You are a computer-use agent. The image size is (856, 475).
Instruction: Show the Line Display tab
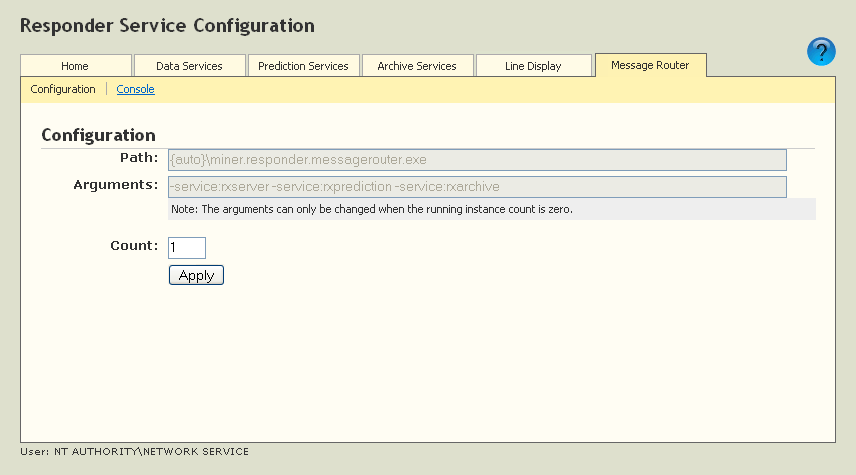tap(532, 66)
